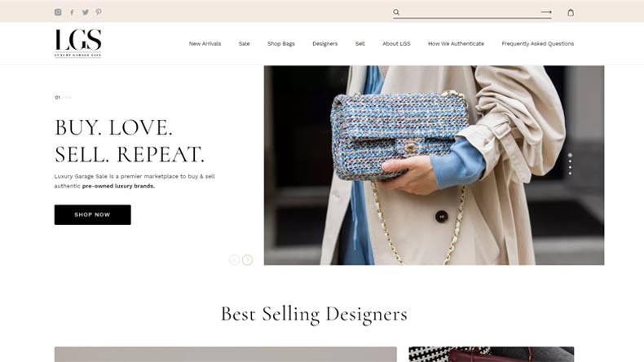Open the Instagram social icon

click(x=58, y=12)
